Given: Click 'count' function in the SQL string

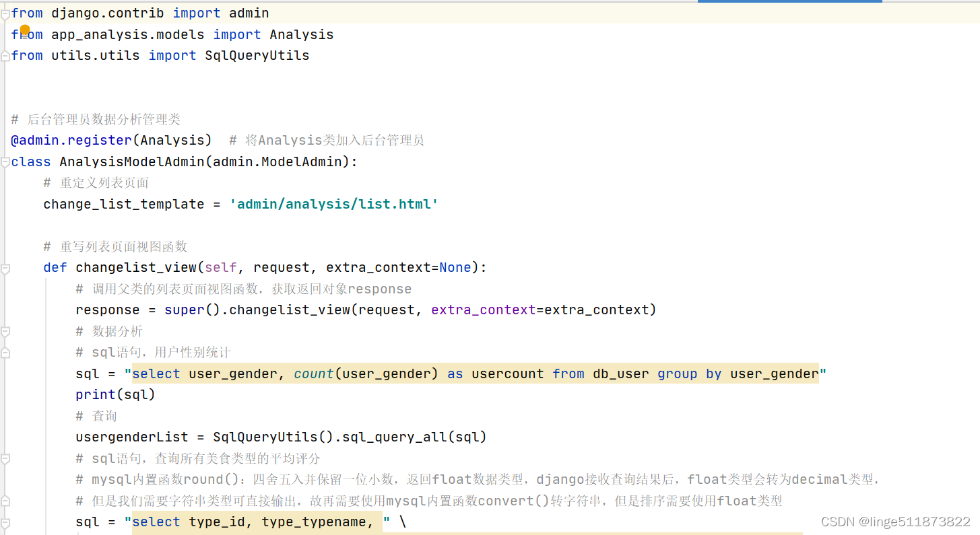Looking at the screenshot, I should (x=314, y=373).
